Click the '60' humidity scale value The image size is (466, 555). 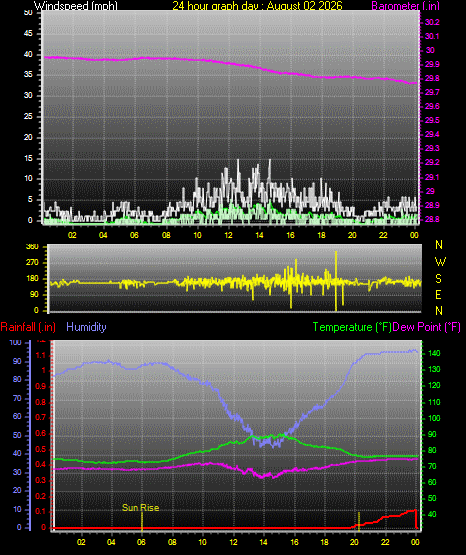tap(17, 417)
